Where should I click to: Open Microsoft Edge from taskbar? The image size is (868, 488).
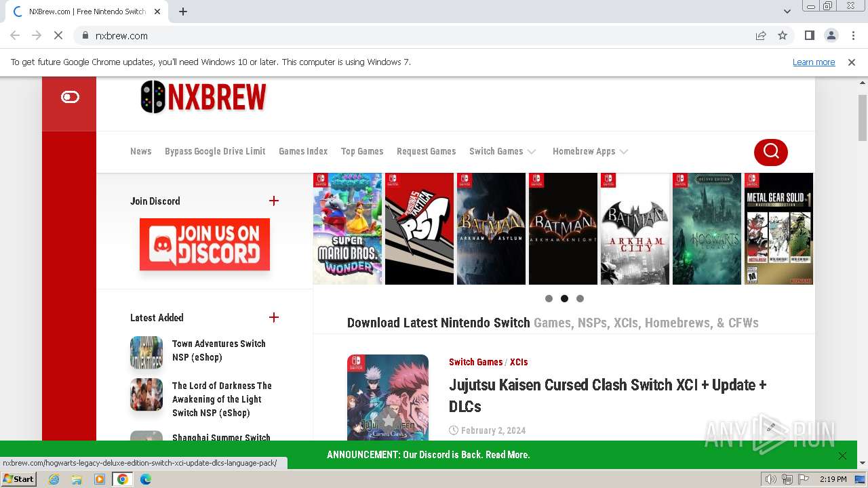[146, 479]
